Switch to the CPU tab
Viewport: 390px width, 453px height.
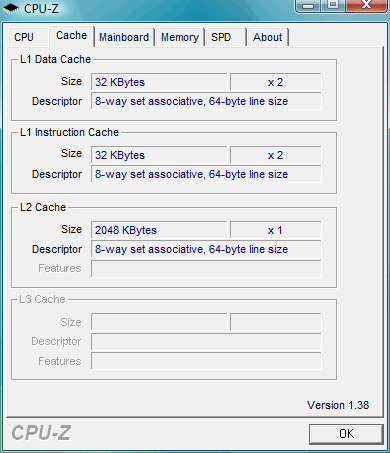pos(28,37)
